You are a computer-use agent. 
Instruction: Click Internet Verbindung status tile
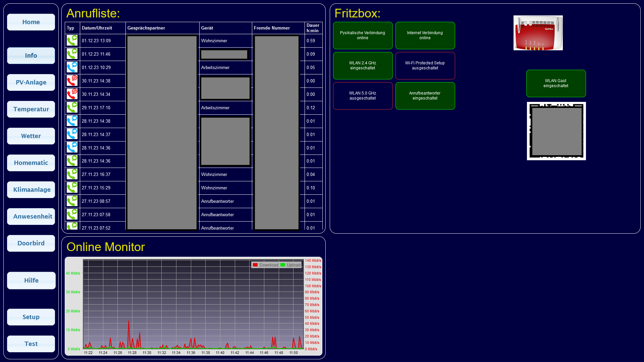click(425, 36)
